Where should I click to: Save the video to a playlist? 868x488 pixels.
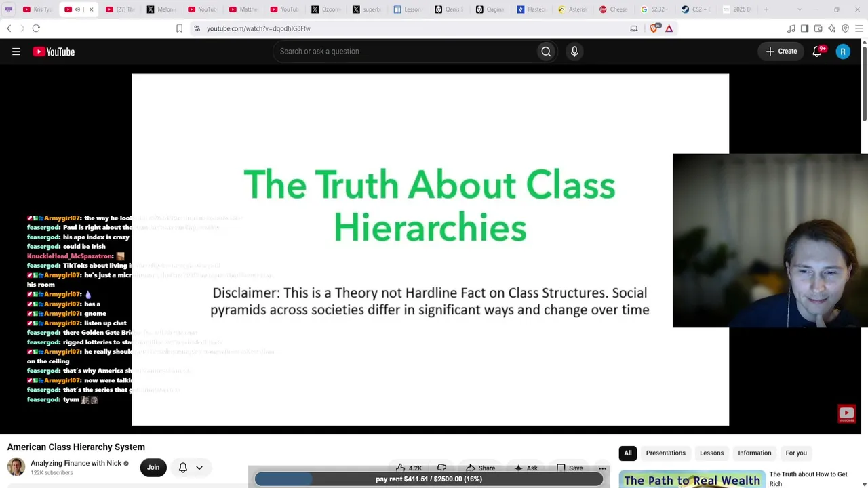point(568,468)
